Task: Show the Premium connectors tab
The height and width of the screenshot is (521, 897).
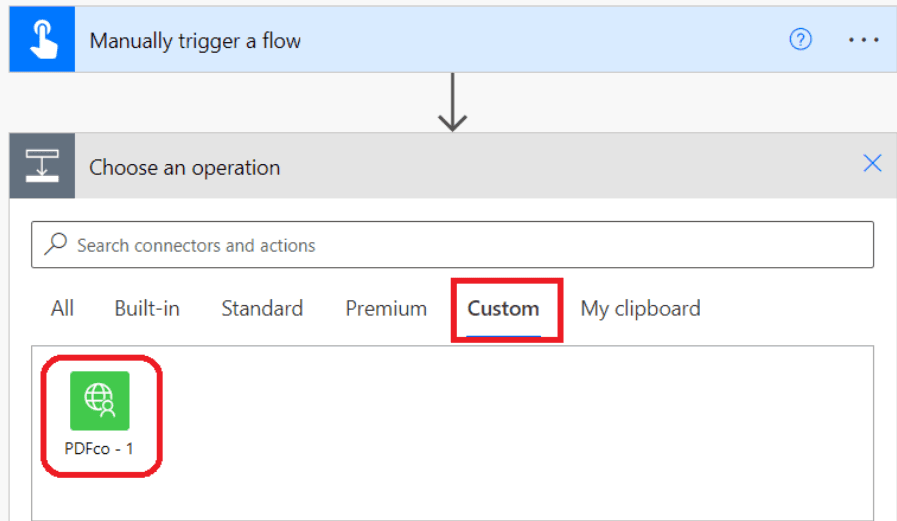Action: coord(386,309)
